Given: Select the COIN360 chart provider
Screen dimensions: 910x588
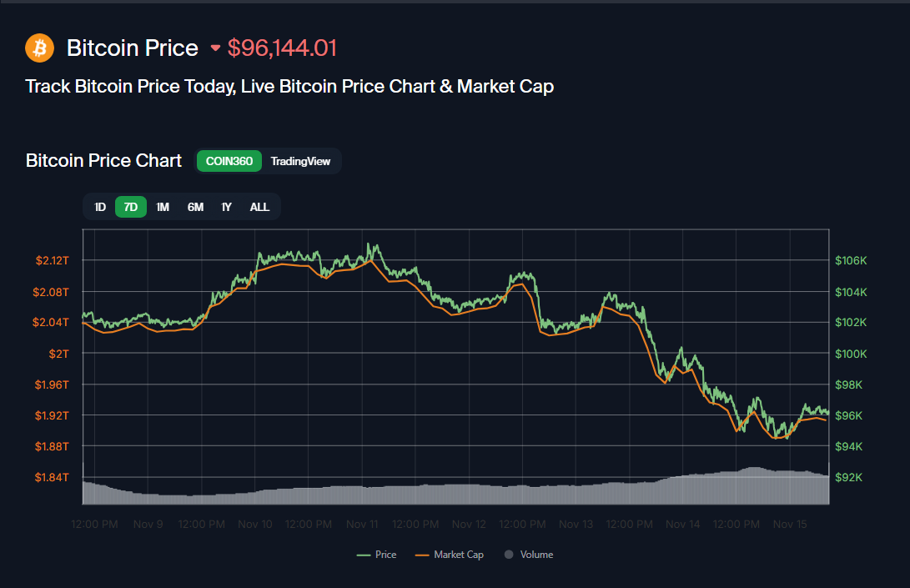Looking at the screenshot, I should pos(229,160).
